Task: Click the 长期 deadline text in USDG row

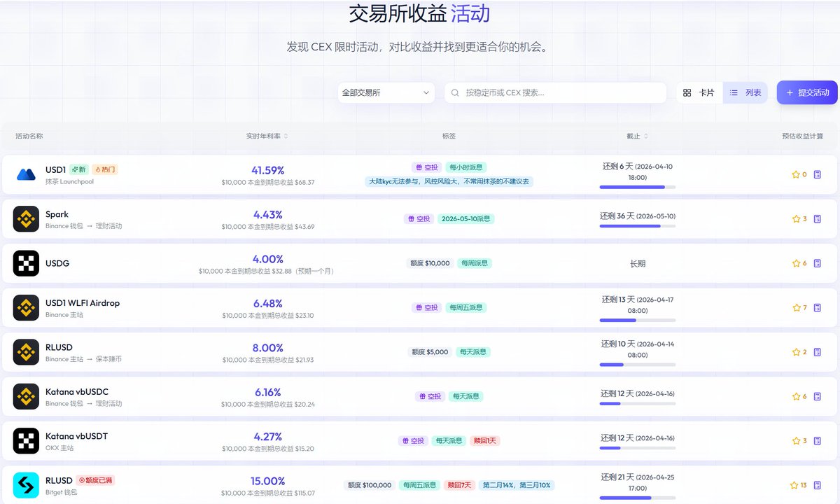Action: 638,264
